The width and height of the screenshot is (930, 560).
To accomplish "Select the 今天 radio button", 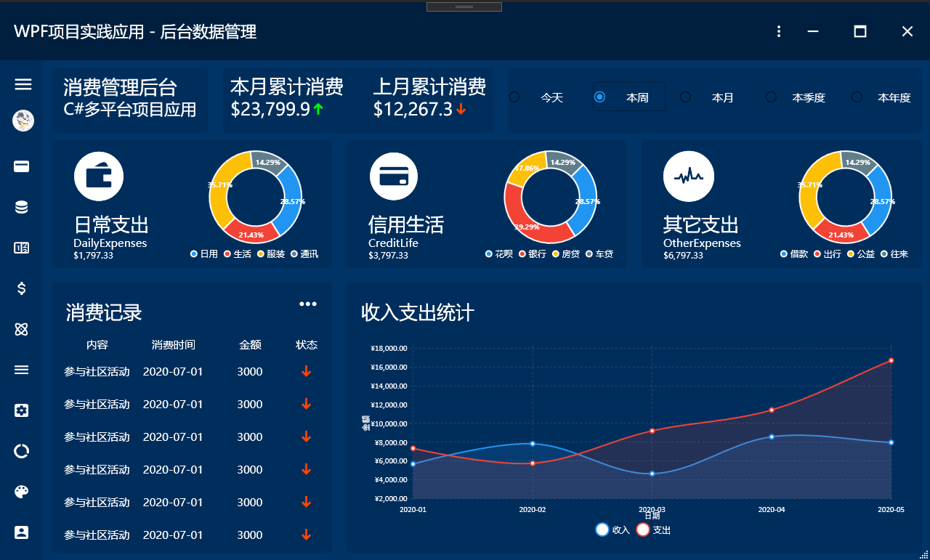I will pyautogui.click(x=514, y=97).
